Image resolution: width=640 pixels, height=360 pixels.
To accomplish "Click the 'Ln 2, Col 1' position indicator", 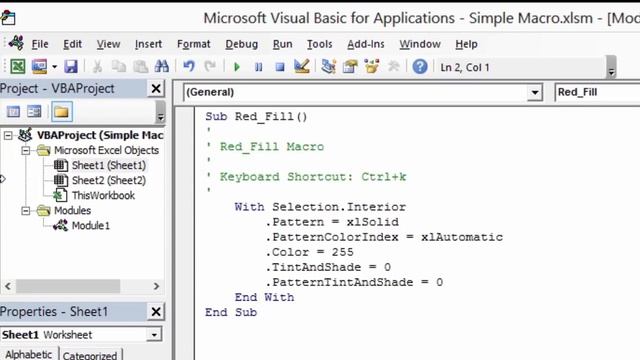I will point(465,67).
